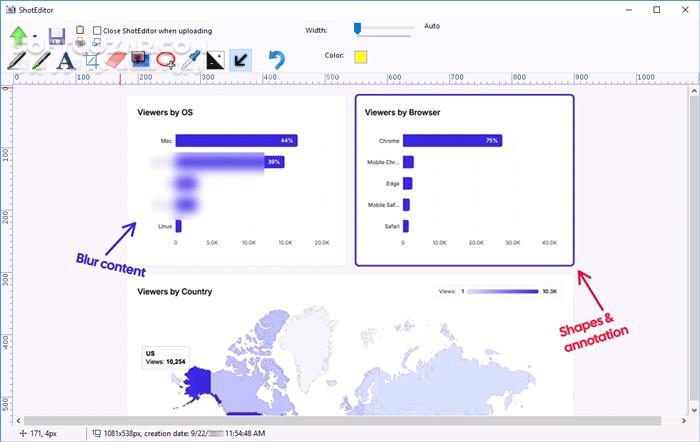Toggle Close ShotEditor when uploading checkbox
Screen dimensions: 700x442
pyautogui.click(x=97, y=31)
